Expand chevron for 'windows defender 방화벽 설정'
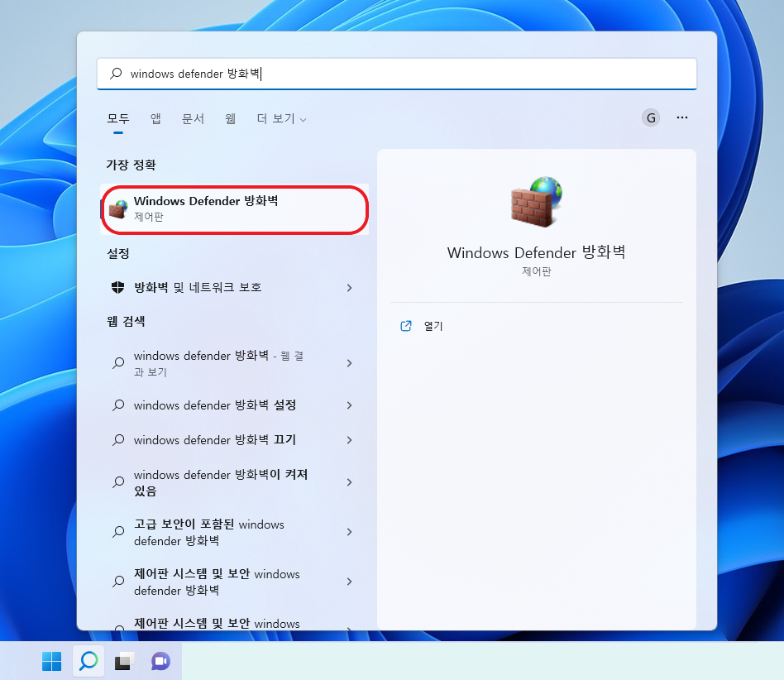The image size is (784, 680). coord(350,405)
